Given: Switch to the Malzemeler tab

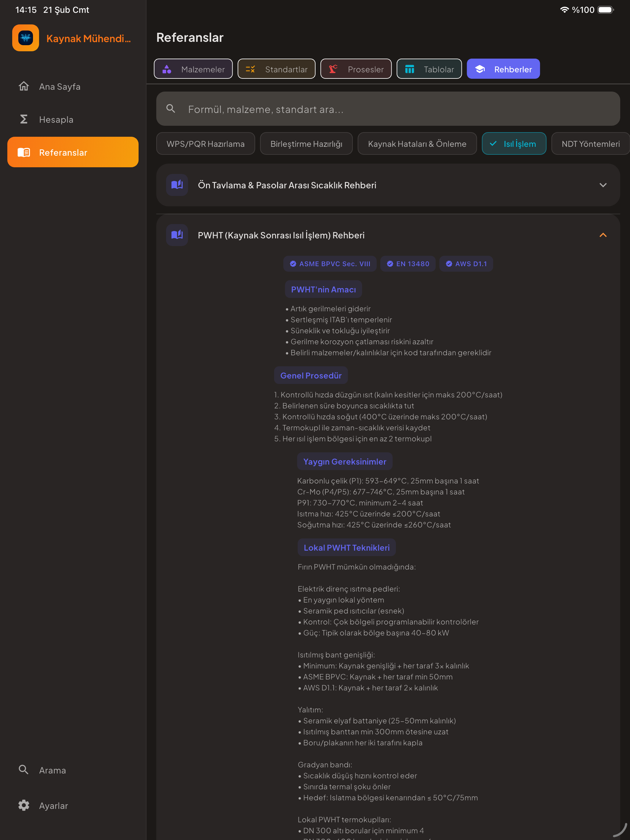Looking at the screenshot, I should coord(193,69).
